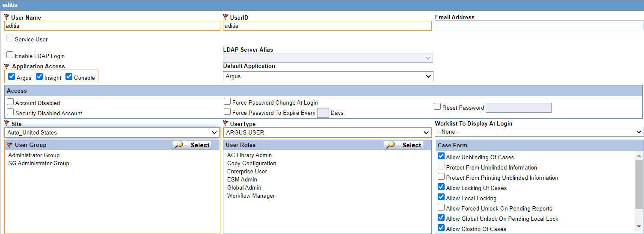
Task: Enable LDAP Login checkbox
Action: click(10, 55)
